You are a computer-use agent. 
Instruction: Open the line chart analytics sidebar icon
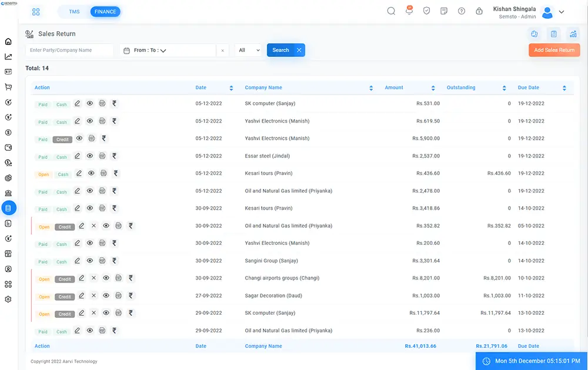tap(8, 56)
